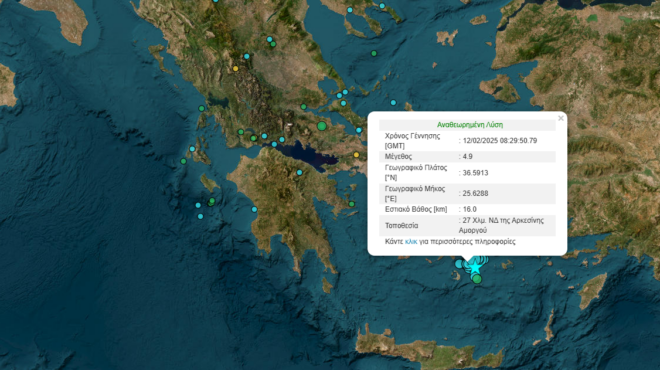Select the 'Χρόνος Γέννησης [GMT]' label
This screenshot has height=370, width=660.
[412, 141]
